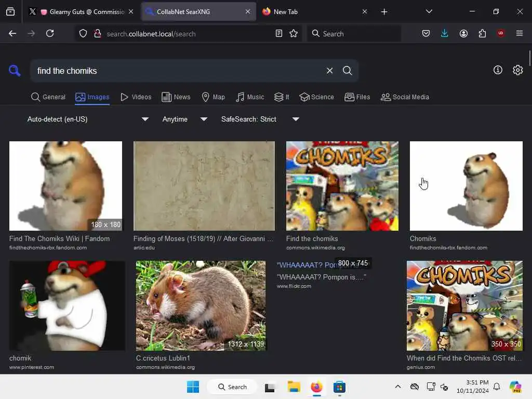Viewport: 532px width, 399px height.
Task: Open the red-cap chomik with spray can image
Action: (x=67, y=305)
